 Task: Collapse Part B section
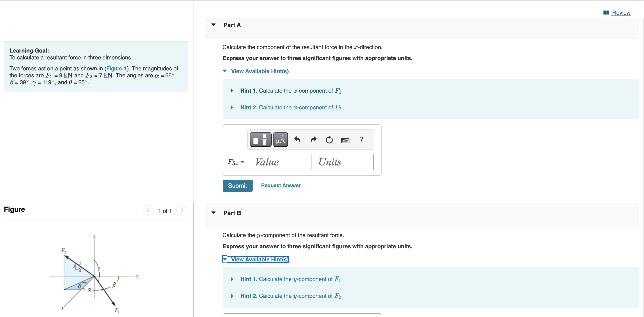[213, 213]
